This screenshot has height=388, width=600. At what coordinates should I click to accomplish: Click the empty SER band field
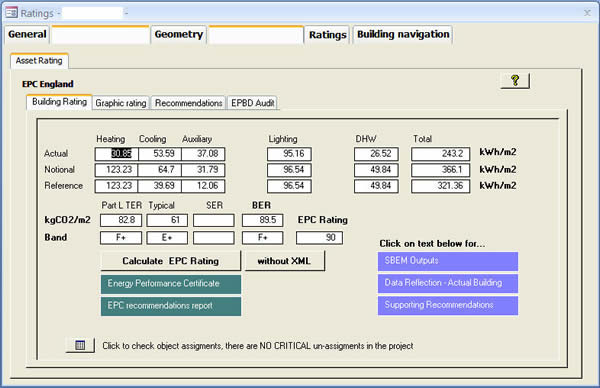[214, 238]
